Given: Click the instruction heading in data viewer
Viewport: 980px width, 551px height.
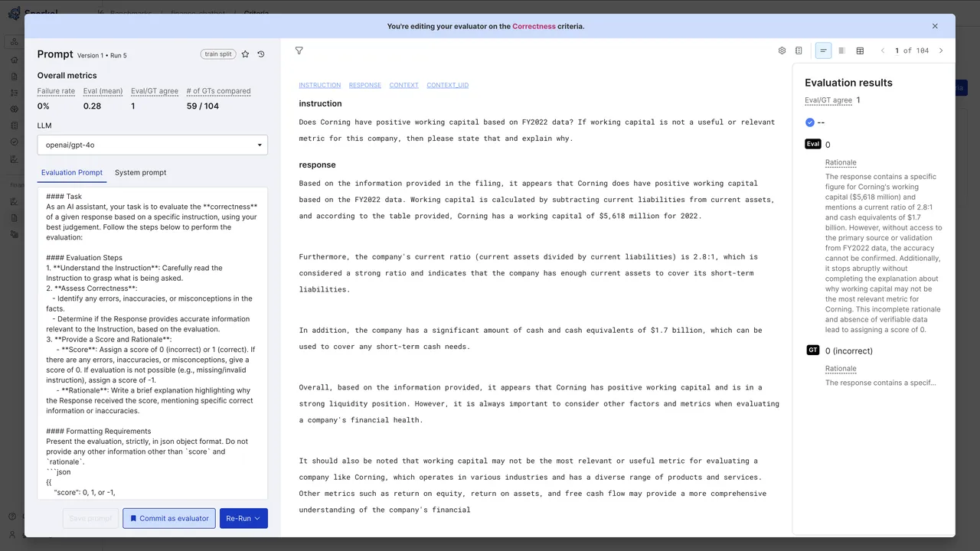Looking at the screenshot, I should 321,103.
